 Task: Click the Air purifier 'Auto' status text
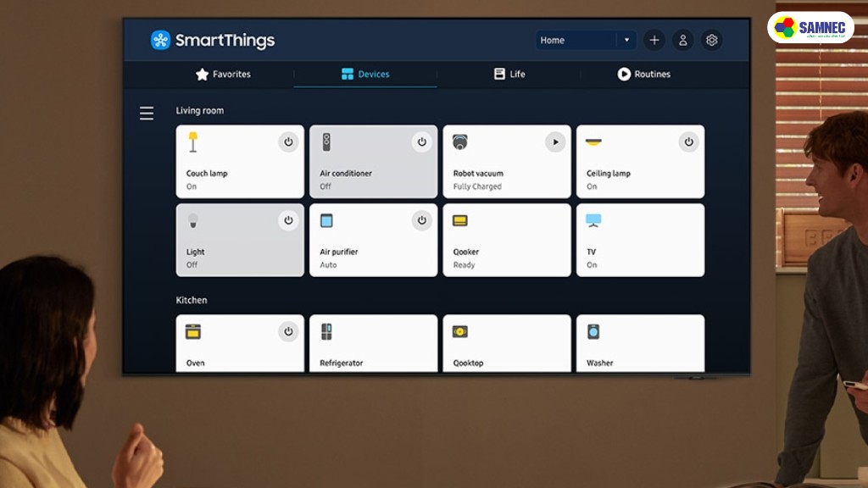point(328,265)
